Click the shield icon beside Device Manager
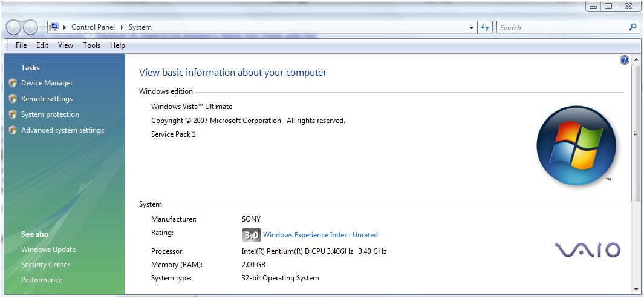644x298 pixels. tap(13, 83)
